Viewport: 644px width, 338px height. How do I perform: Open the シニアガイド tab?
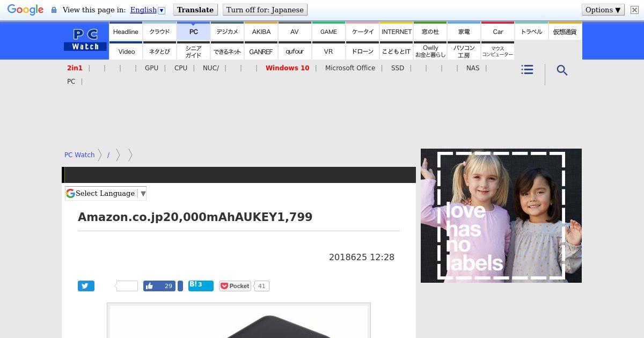tap(193, 51)
